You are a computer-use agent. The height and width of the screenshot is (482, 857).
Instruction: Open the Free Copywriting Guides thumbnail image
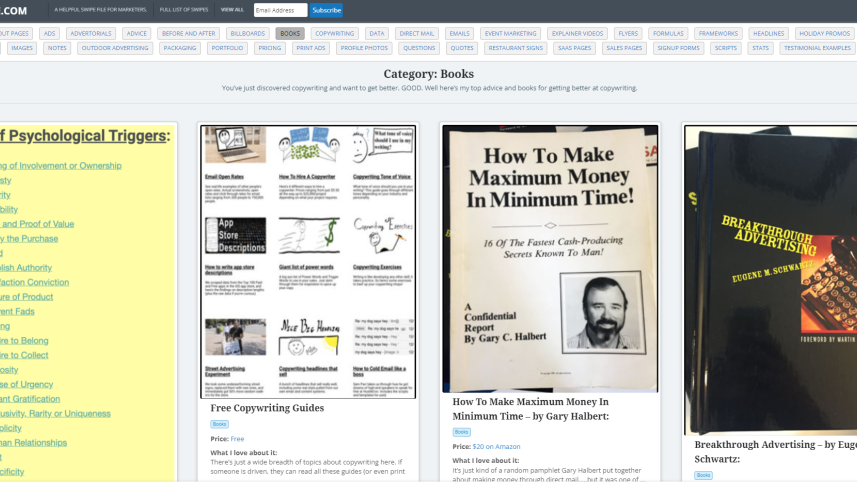point(308,262)
